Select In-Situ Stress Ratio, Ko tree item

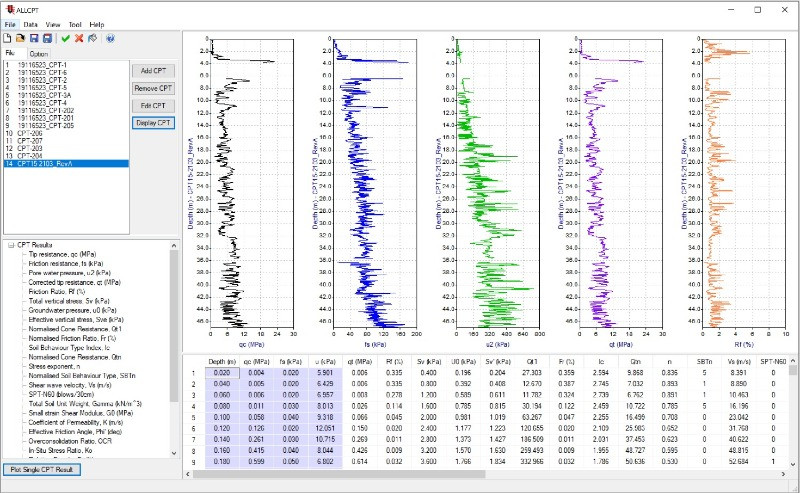[60, 450]
